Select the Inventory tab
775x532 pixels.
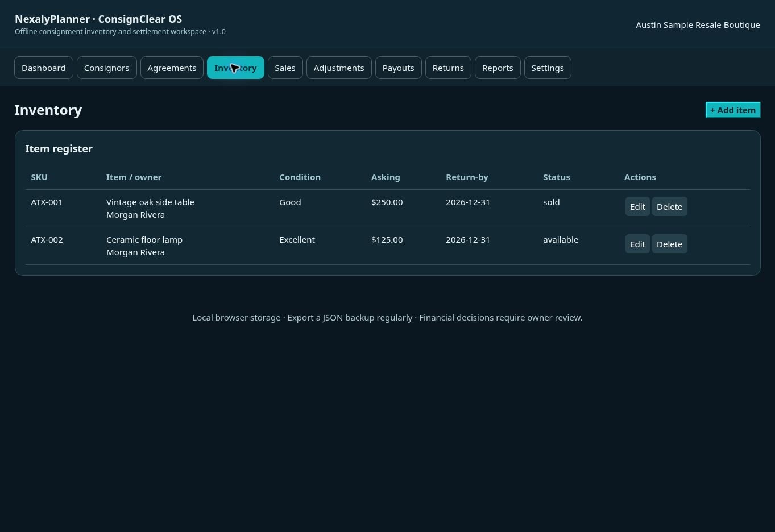(x=235, y=68)
